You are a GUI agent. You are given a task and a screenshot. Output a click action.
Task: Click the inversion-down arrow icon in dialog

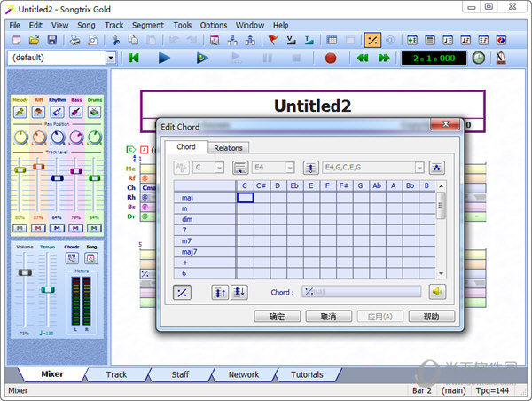[x=239, y=292]
